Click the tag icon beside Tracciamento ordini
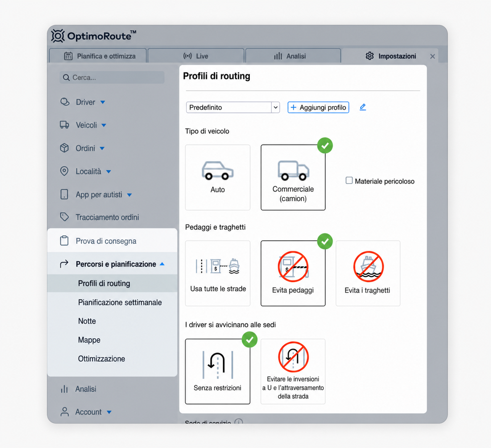 click(64, 217)
